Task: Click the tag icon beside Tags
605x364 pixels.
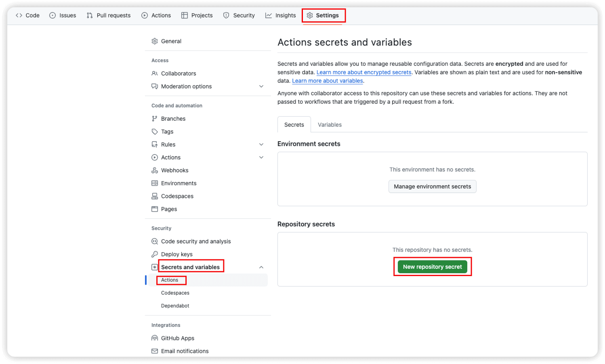Action: point(155,132)
